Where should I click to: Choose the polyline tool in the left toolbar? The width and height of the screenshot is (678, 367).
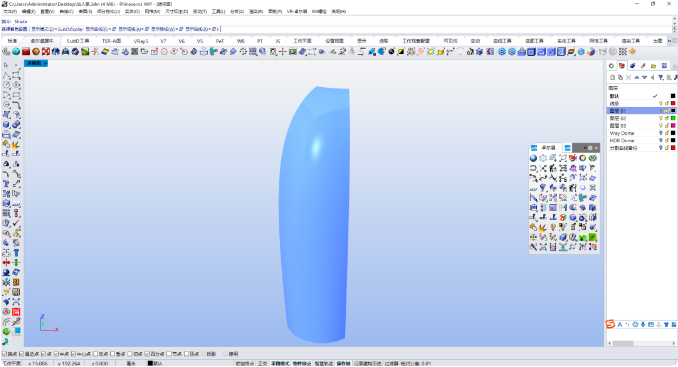pos(6,75)
